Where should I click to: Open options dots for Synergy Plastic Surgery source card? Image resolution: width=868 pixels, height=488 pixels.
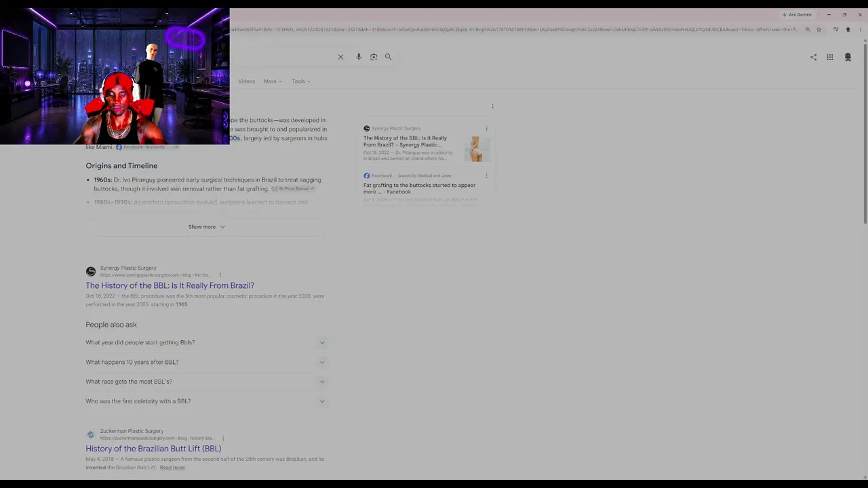click(x=486, y=128)
